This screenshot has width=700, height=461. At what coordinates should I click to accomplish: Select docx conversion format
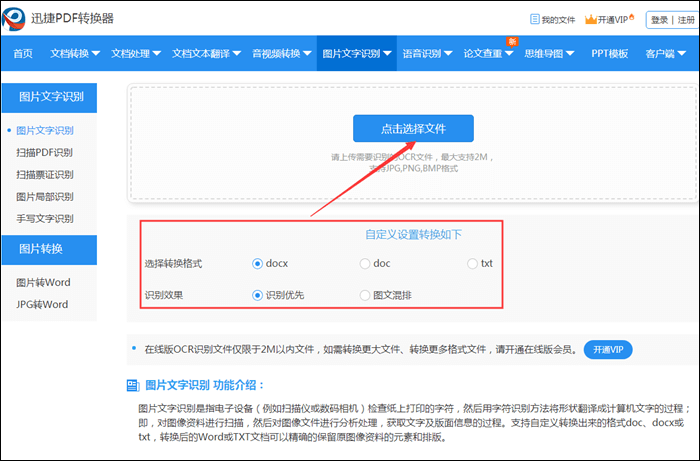click(x=257, y=264)
